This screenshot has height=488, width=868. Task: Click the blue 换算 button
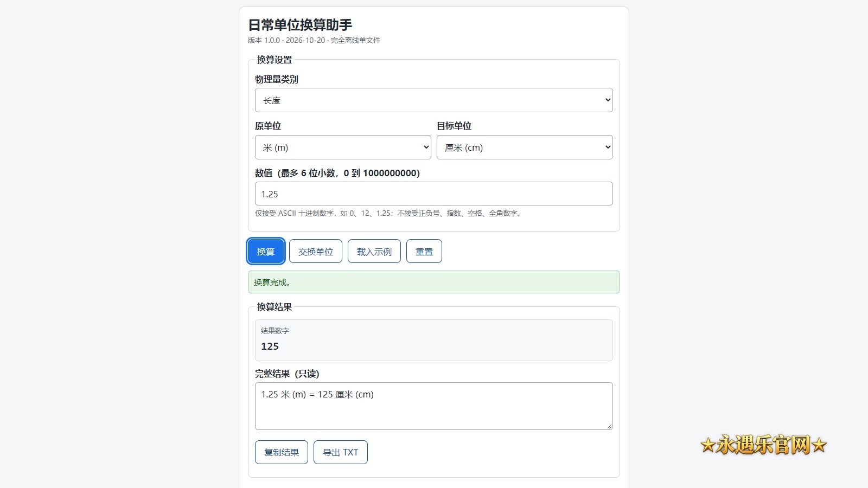pyautogui.click(x=266, y=251)
